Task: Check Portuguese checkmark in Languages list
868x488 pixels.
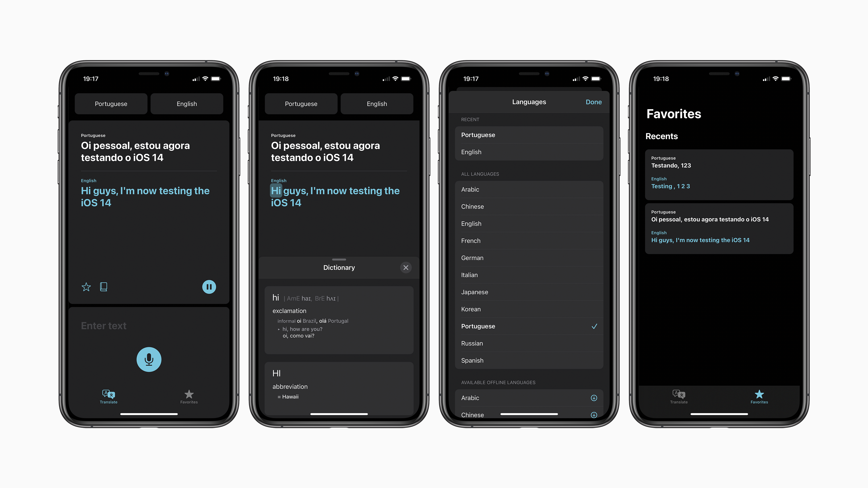Action: click(594, 326)
